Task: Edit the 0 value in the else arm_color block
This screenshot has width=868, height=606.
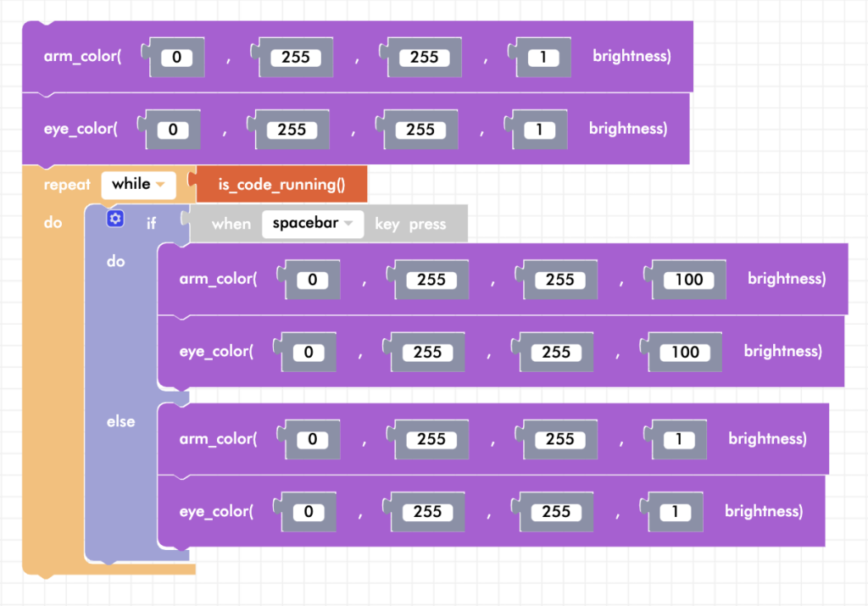Action: click(312, 439)
